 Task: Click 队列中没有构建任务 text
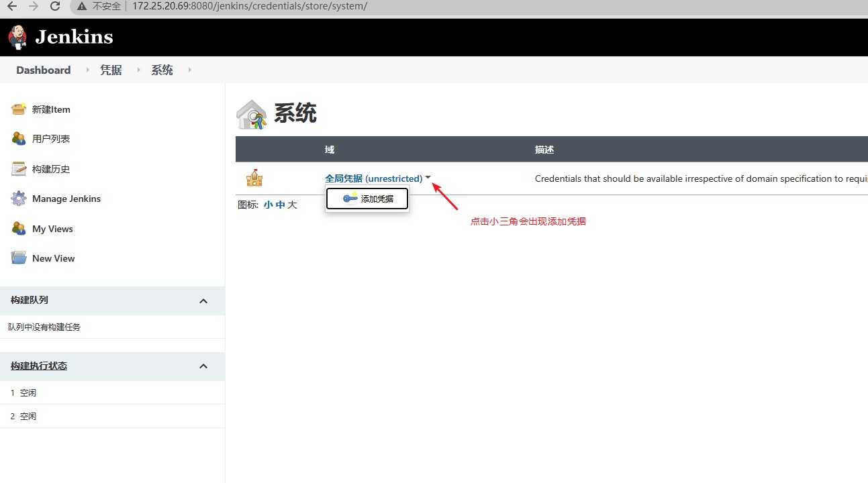click(x=44, y=327)
